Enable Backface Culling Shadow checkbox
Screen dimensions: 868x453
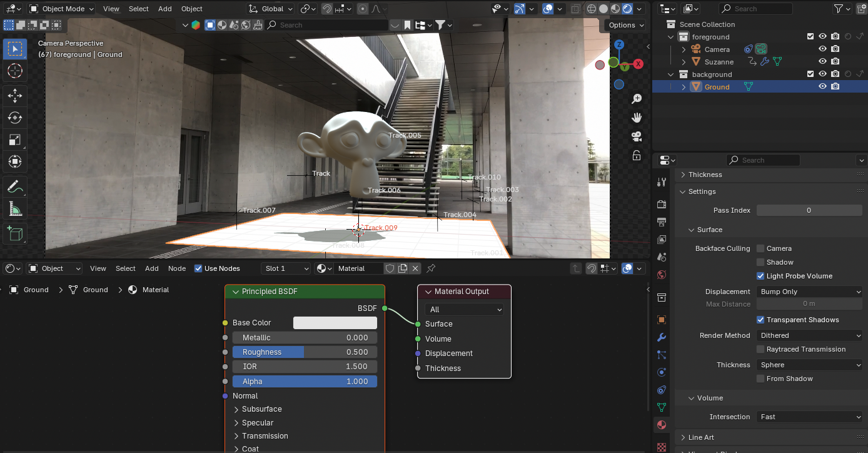point(760,262)
